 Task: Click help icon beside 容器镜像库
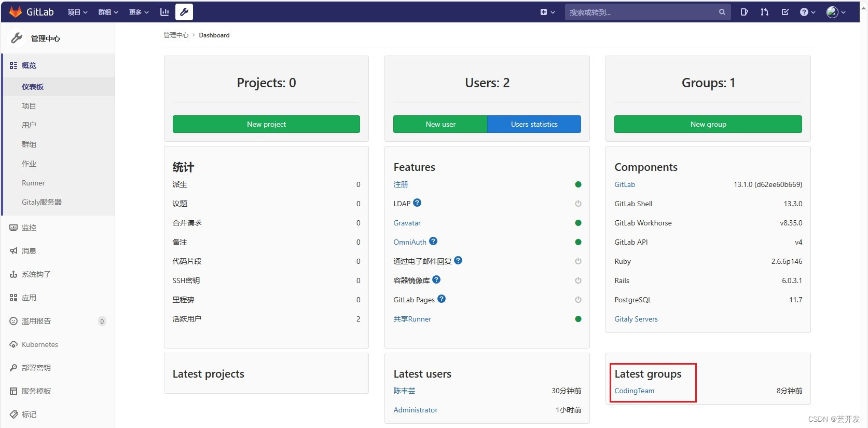pyautogui.click(x=436, y=279)
